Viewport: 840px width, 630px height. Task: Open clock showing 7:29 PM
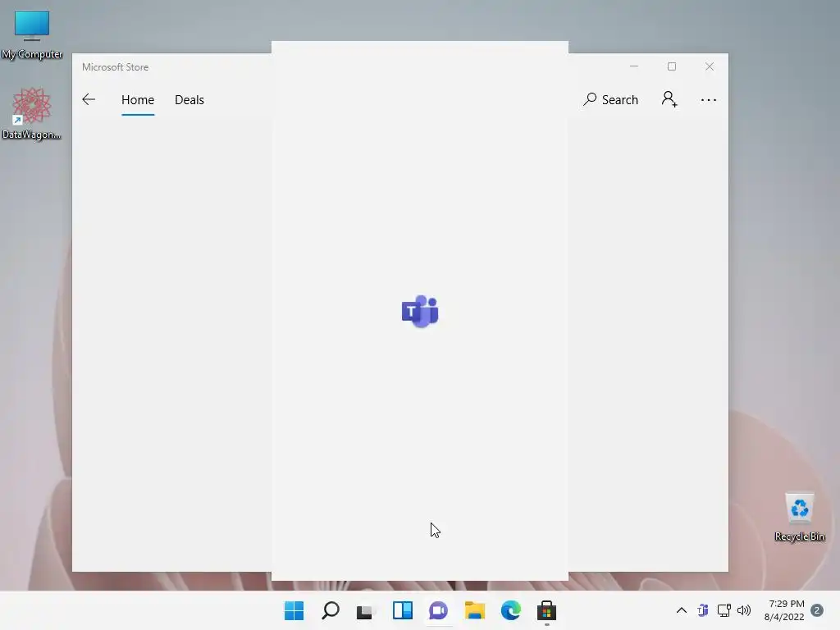[x=785, y=610]
